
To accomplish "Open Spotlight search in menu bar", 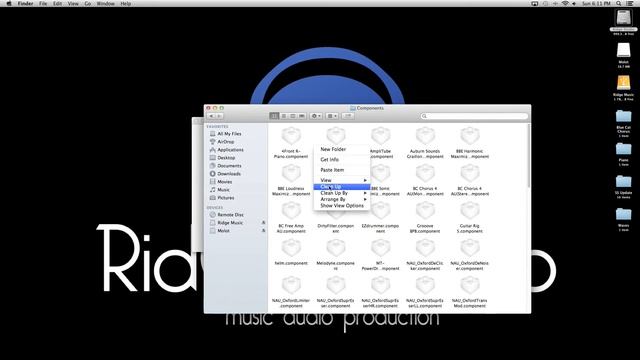I will pos(619,3).
